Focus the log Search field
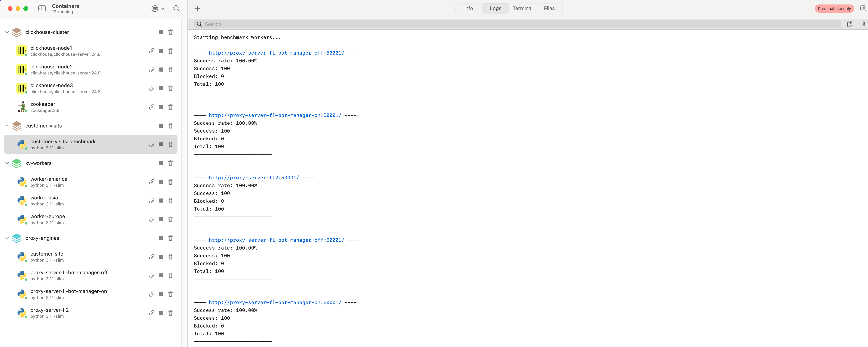 coord(519,24)
